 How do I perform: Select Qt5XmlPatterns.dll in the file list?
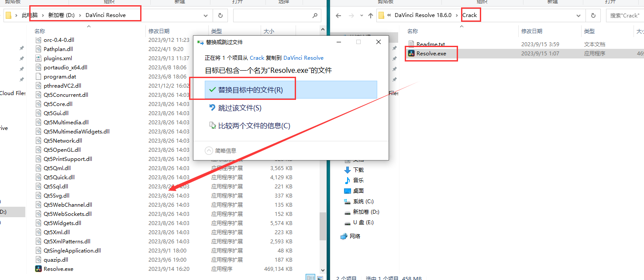pos(67,241)
